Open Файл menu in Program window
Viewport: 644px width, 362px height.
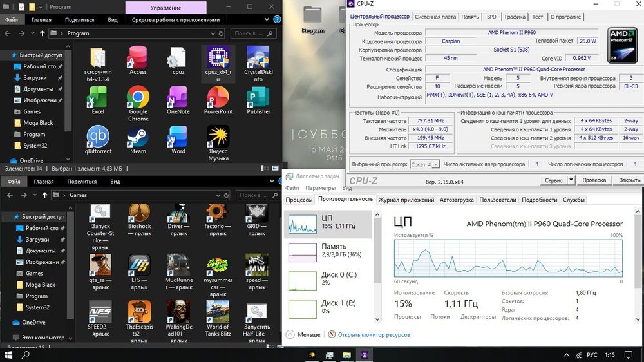point(12,19)
